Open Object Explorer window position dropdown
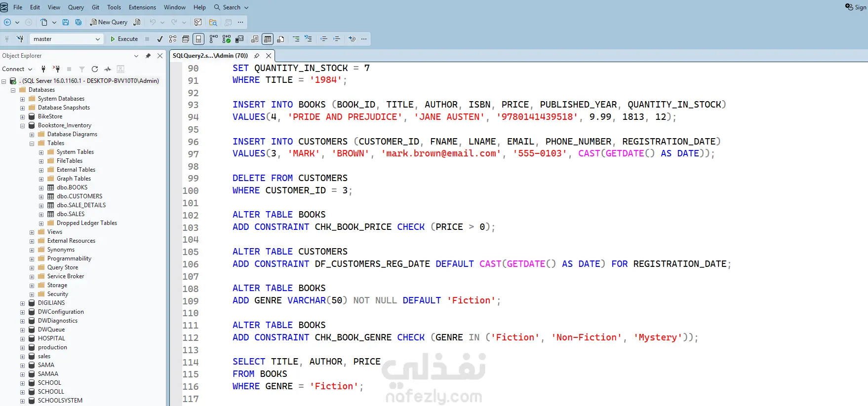Image resolution: width=868 pixels, height=406 pixels. pos(136,56)
